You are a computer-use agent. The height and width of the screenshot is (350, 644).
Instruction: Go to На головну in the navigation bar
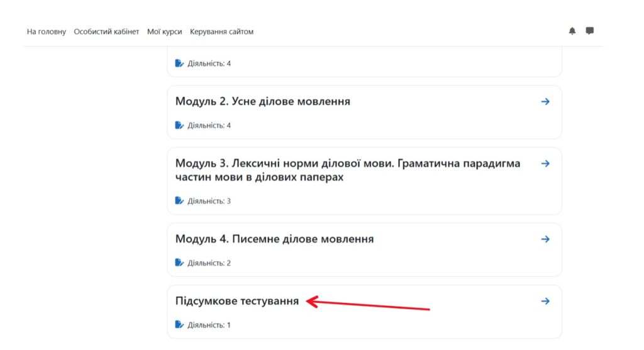point(46,31)
